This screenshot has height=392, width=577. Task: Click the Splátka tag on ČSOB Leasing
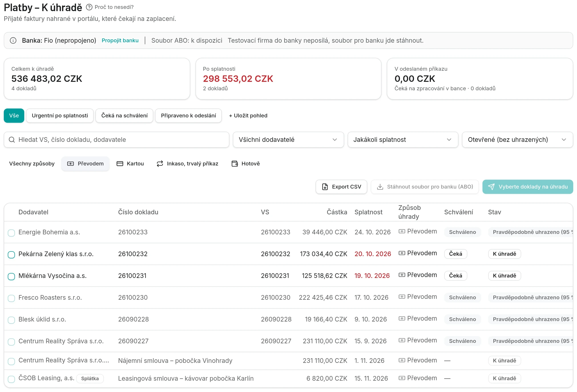point(90,379)
